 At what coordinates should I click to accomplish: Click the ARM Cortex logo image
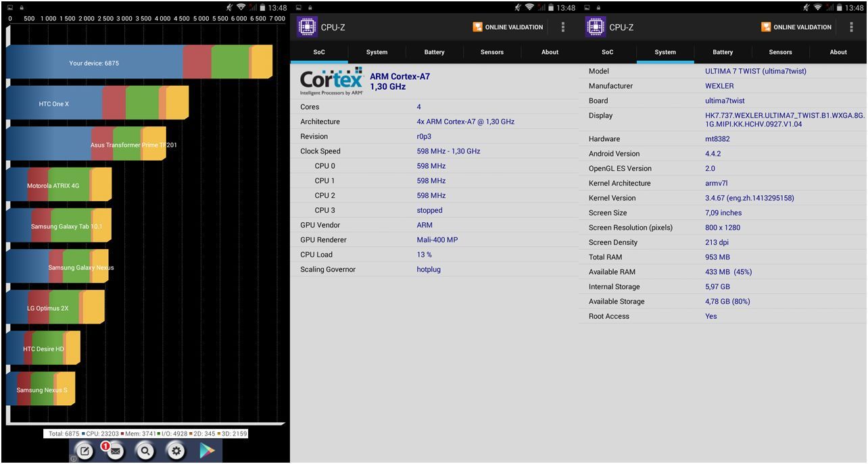point(331,82)
